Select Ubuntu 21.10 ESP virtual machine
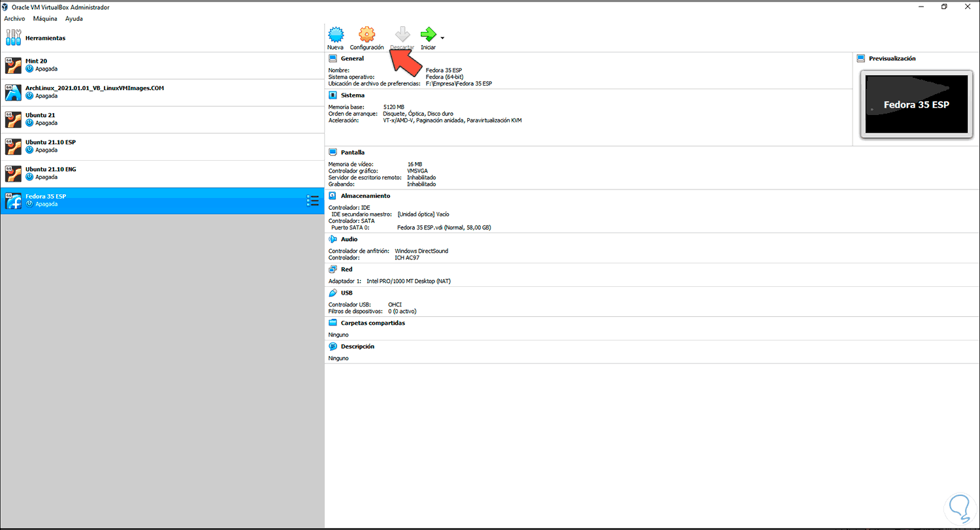980x530 pixels. (162, 147)
